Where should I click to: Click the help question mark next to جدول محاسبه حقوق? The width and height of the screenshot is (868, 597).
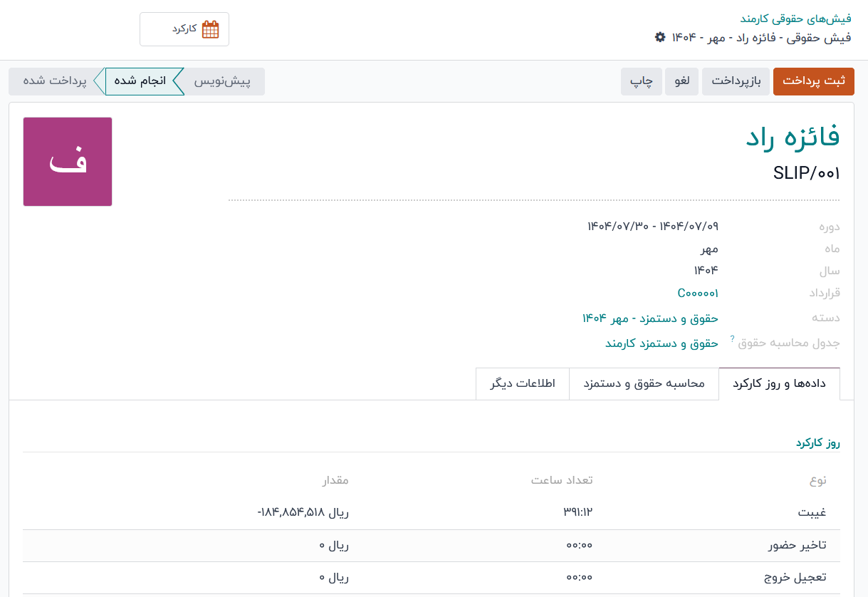coord(732,338)
